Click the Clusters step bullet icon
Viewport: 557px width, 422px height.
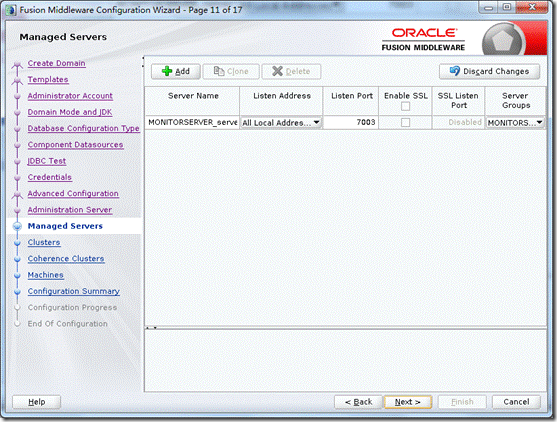pos(17,243)
